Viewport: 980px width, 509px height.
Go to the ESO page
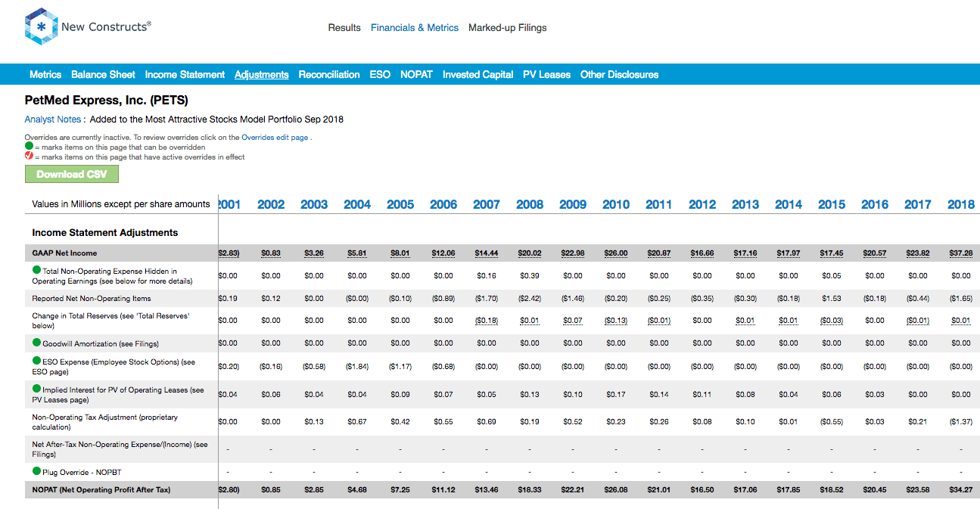click(380, 74)
